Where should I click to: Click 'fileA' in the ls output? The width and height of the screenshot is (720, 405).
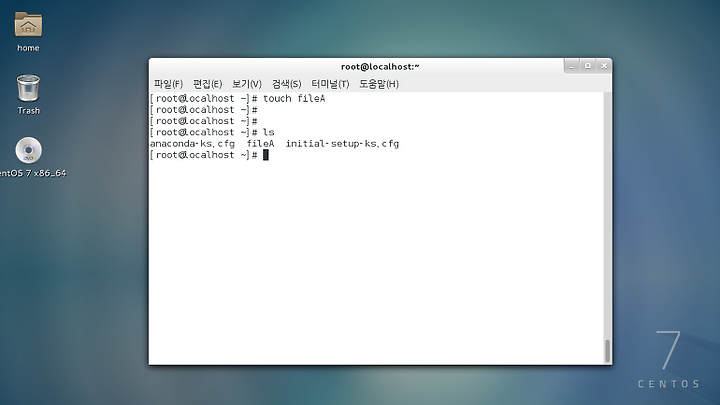pyautogui.click(x=260, y=144)
